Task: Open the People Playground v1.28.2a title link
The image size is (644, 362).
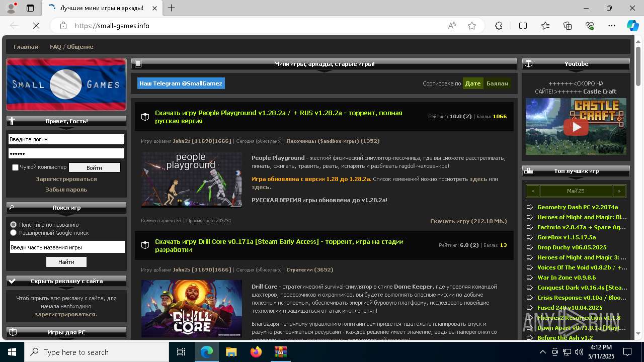Action: [278, 117]
